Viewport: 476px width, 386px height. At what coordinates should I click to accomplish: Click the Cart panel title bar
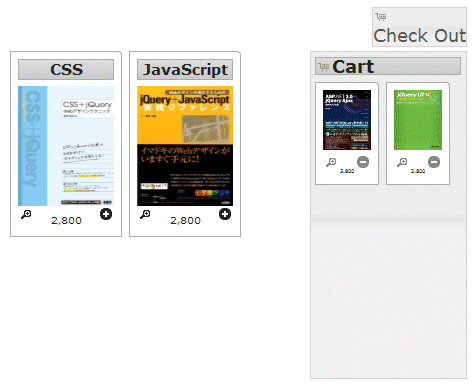pyautogui.click(x=388, y=66)
